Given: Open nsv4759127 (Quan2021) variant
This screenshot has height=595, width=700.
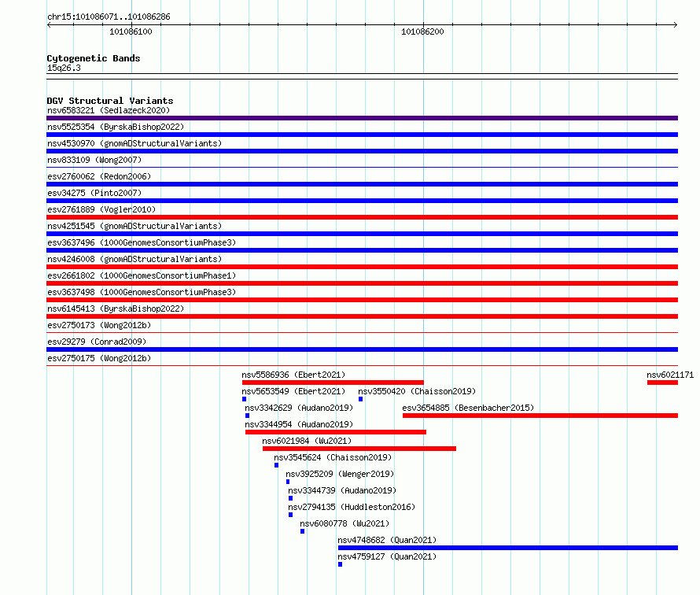Looking at the screenshot, I should (387, 556).
